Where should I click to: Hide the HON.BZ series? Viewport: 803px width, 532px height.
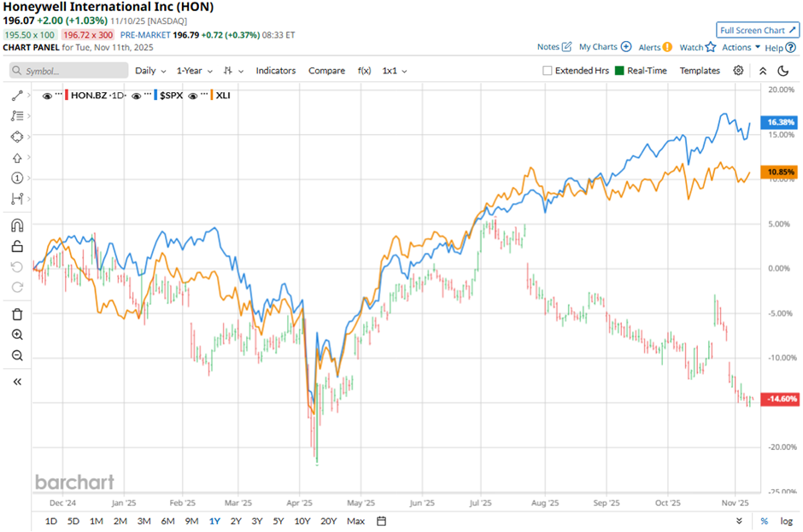[47, 96]
